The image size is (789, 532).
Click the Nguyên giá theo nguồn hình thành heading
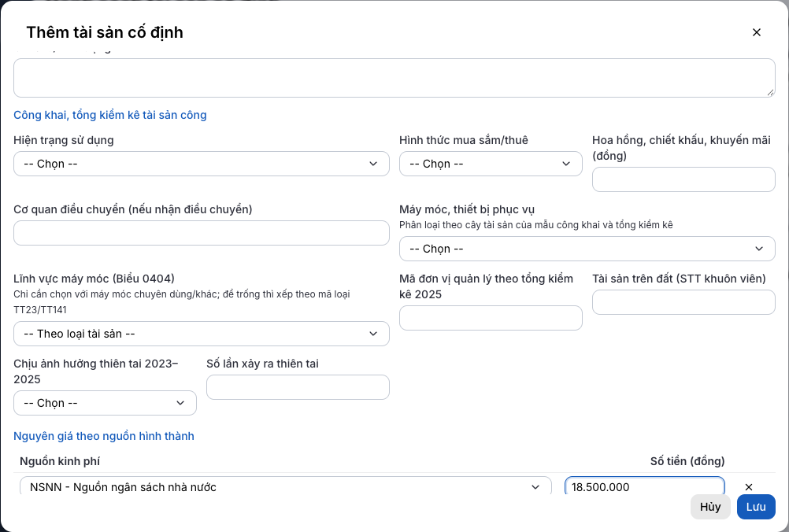click(x=104, y=436)
